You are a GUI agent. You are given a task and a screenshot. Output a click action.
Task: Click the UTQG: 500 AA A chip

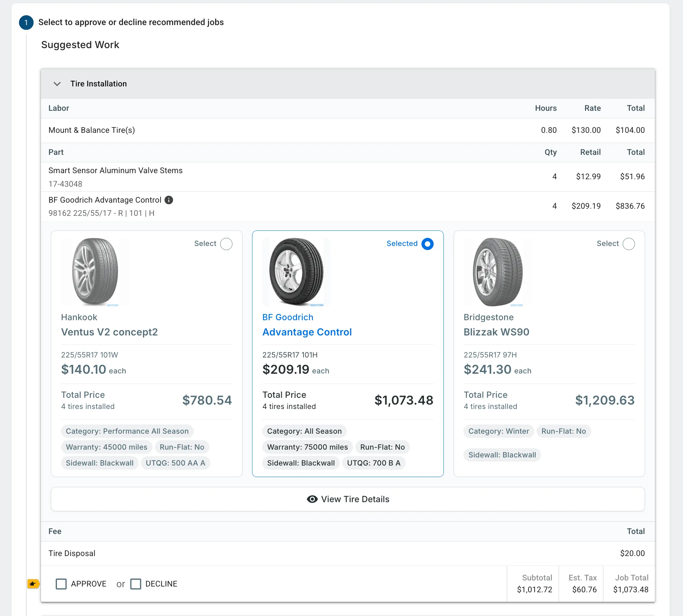(x=175, y=463)
